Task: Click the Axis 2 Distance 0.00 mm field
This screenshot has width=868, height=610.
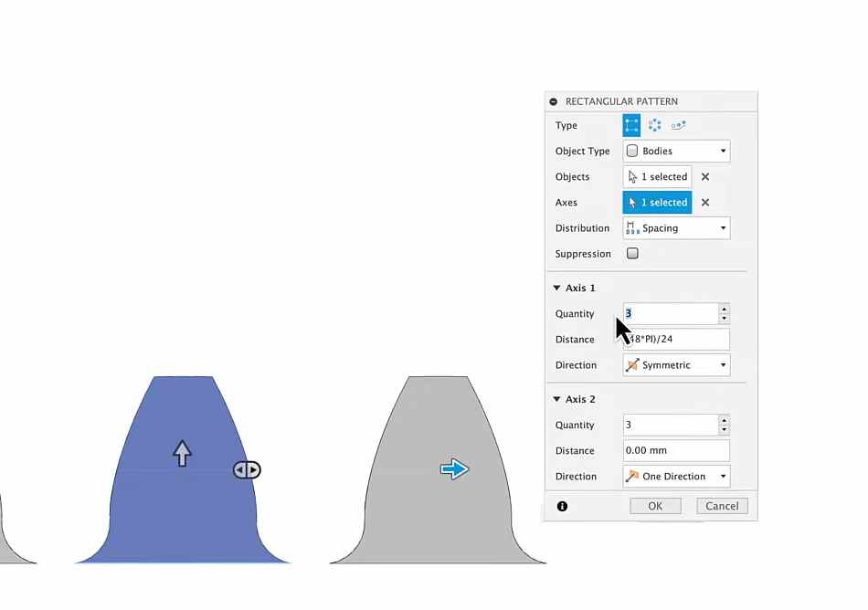Action: pyautogui.click(x=676, y=450)
